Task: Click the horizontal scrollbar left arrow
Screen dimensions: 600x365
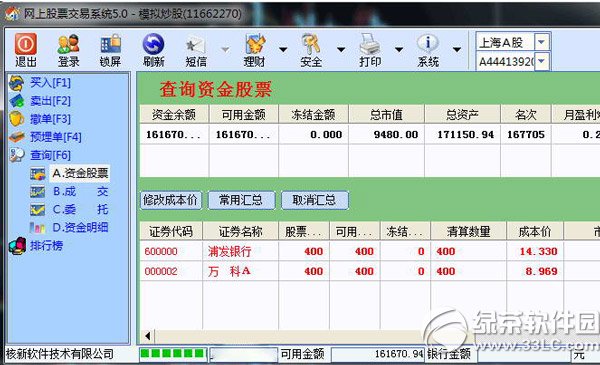Action: [148, 336]
